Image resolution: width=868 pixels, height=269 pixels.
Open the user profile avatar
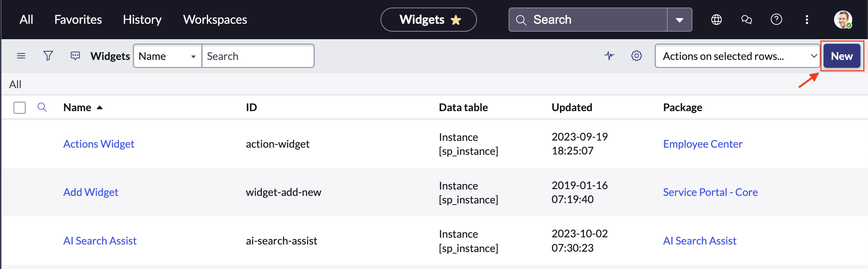coord(843,20)
